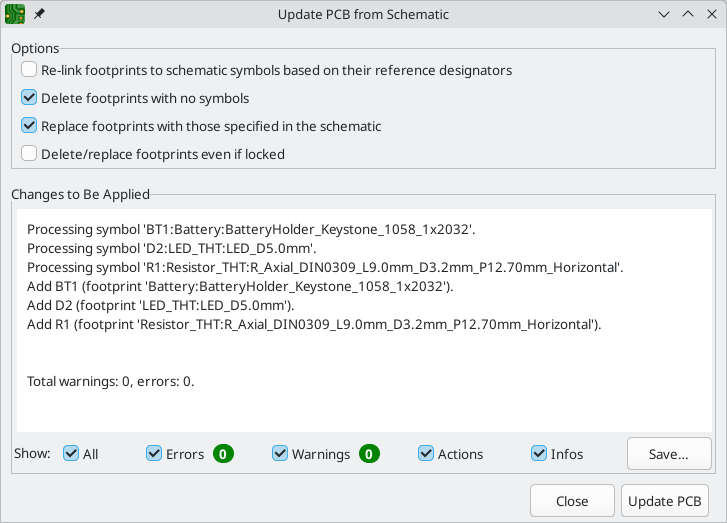Click the green Errors count badge
727x523 pixels.
click(x=223, y=454)
